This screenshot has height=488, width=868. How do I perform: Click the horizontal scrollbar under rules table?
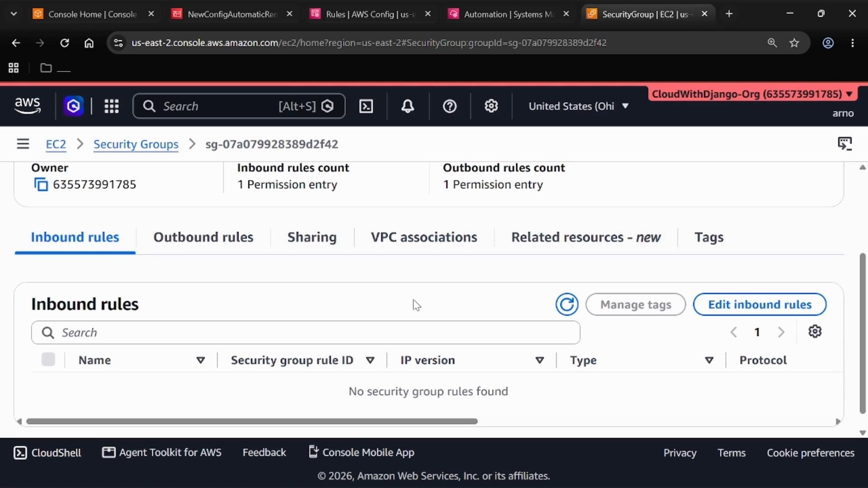[252, 421]
